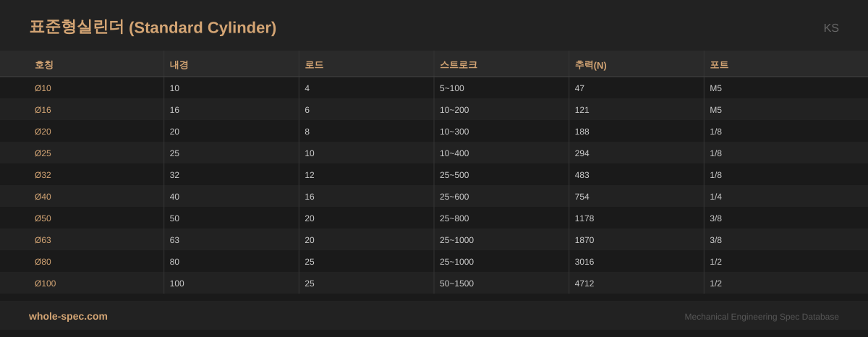This screenshot has height=337, width=868.
Task: Click the Ø16 designation cell
Action: click(43, 110)
